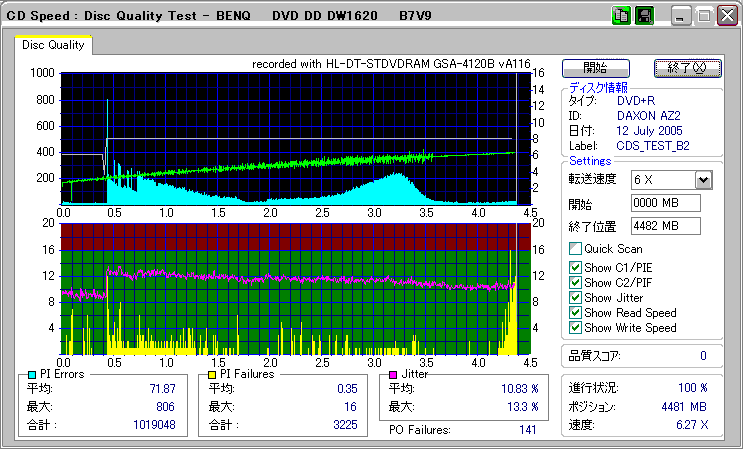Screen dimensions: 743x449
Task: Toggle Show Write Speed checkbox
Action: (x=575, y=327)
